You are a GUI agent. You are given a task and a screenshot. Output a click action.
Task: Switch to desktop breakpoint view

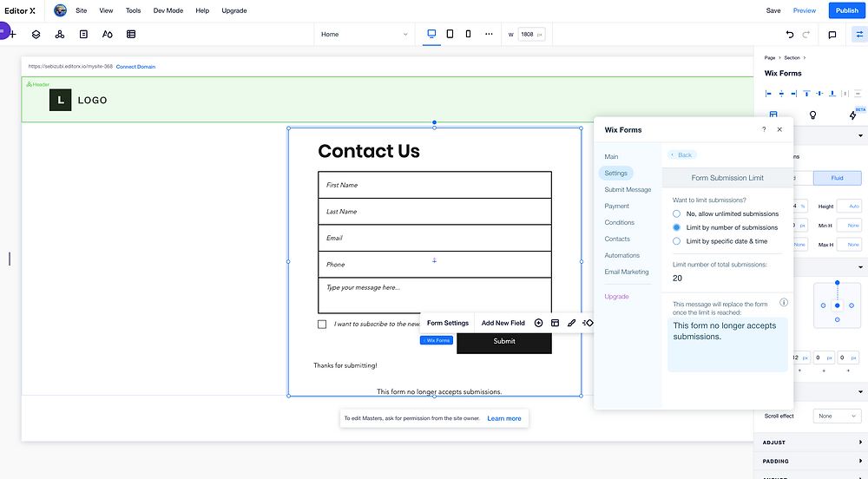tap(431, 34)
